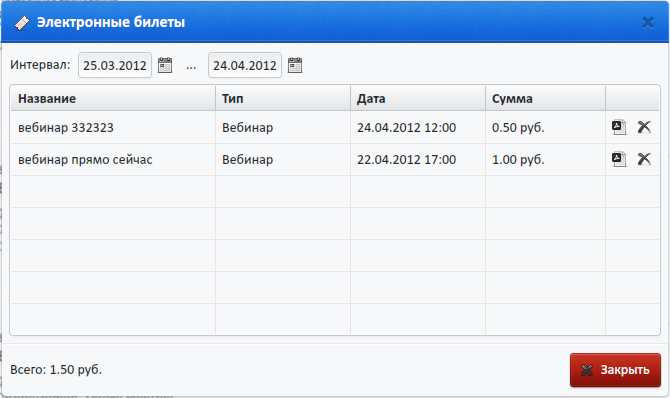Select the row named вебинар прямо сейчас
Viewport: 670px width, 398px height.
[335, 159]
